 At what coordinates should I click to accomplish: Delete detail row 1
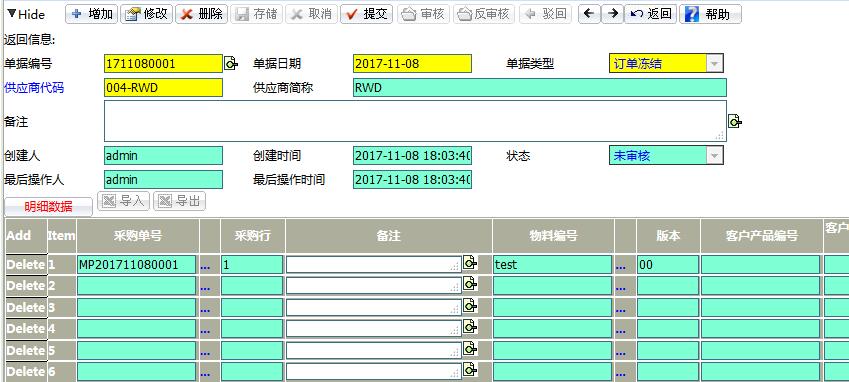click(x=25, y=265)
